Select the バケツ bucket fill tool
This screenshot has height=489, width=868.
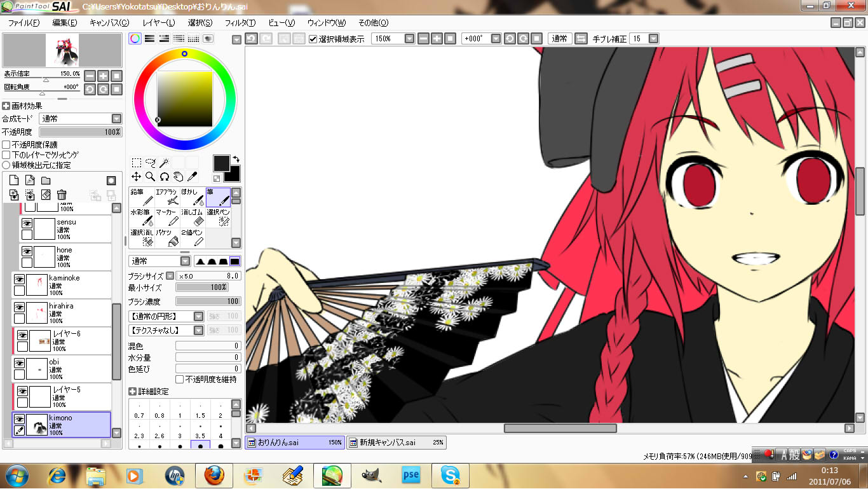coord(167,238)
